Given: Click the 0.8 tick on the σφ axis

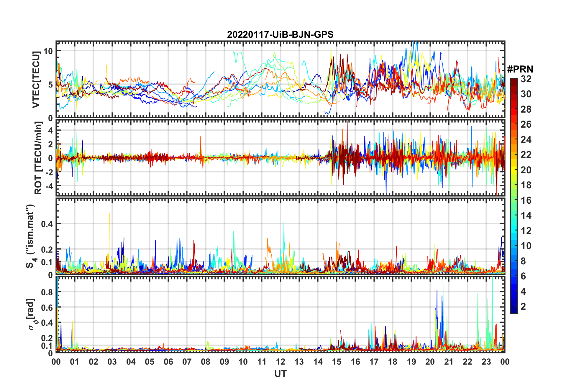Looking at the screenshot, I should pos(47,292).
